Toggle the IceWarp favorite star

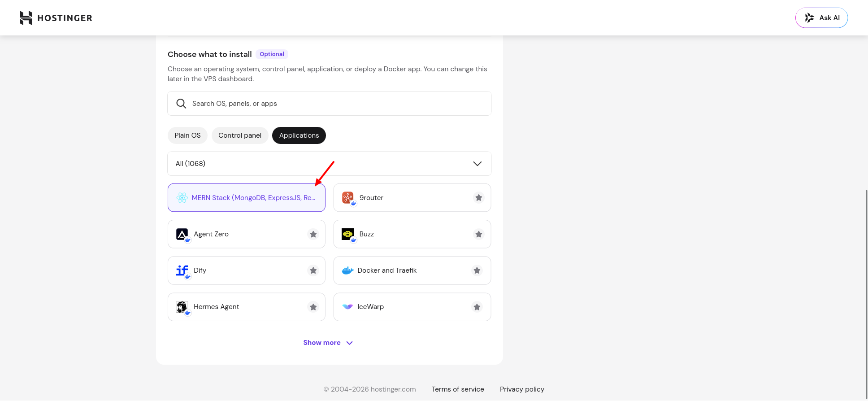tap(477, 307)
